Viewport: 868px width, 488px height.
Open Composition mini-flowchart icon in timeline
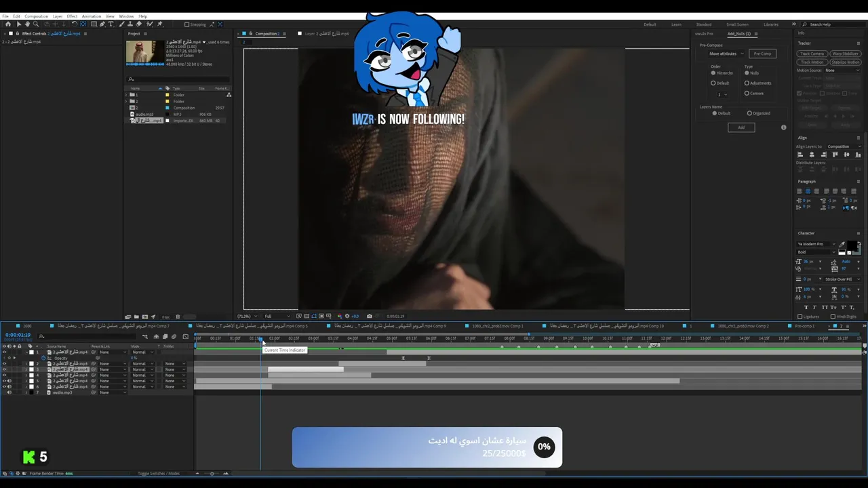click(x=144, y=337)
